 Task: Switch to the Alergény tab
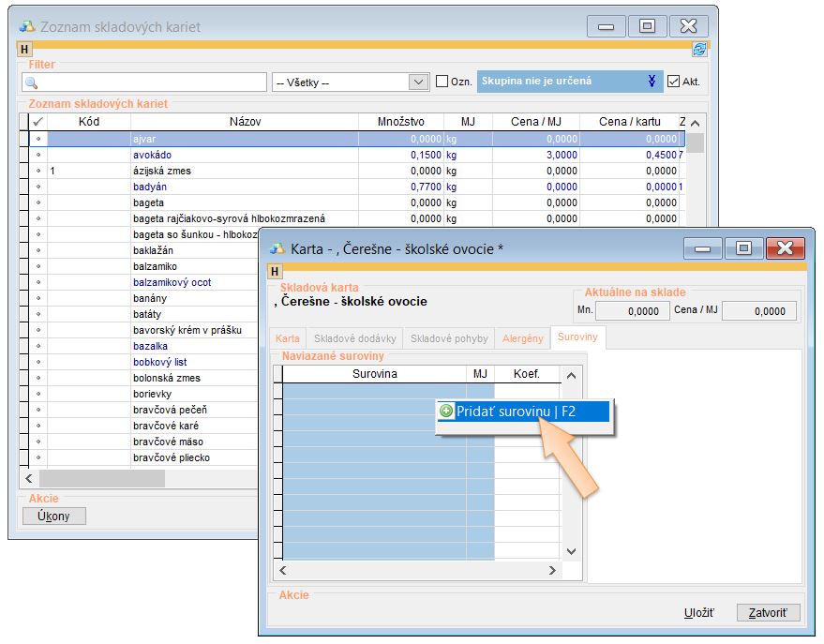pos(522,338)
